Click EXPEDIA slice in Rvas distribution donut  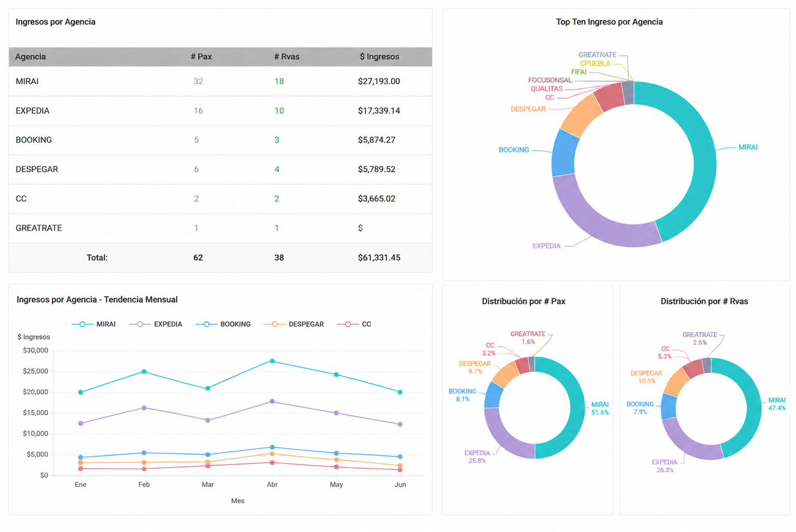[688, 444]
